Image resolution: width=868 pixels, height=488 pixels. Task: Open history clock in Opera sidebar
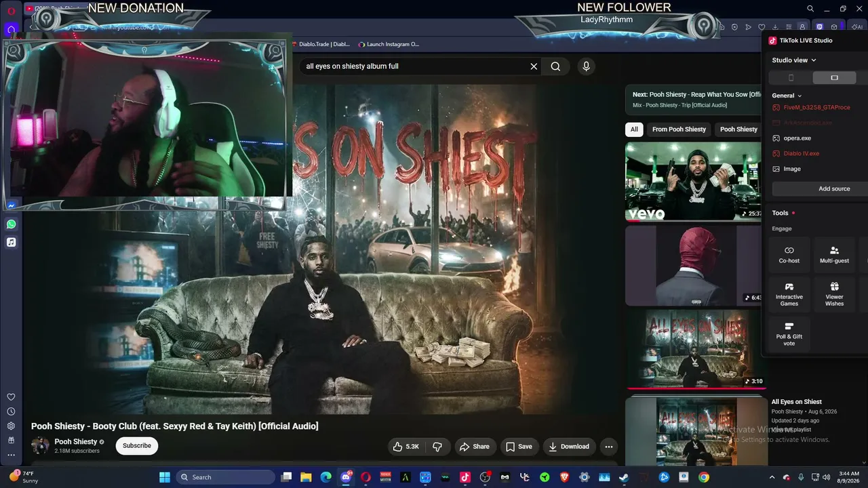(x=11, y=411)
